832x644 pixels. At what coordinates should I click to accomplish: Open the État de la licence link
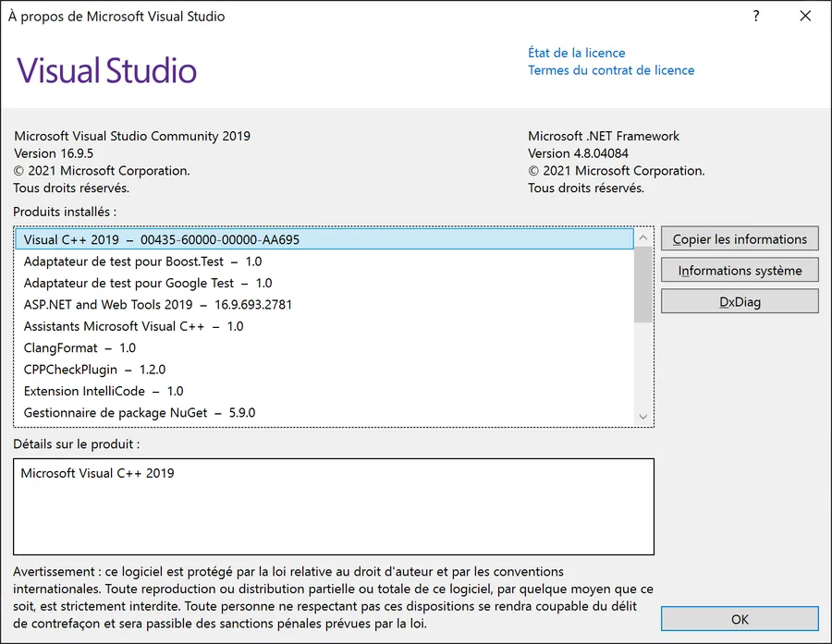coord(576,53)
